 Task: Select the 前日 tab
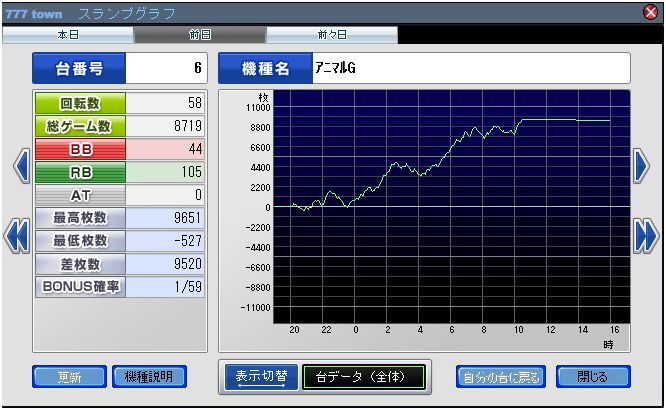200,35
